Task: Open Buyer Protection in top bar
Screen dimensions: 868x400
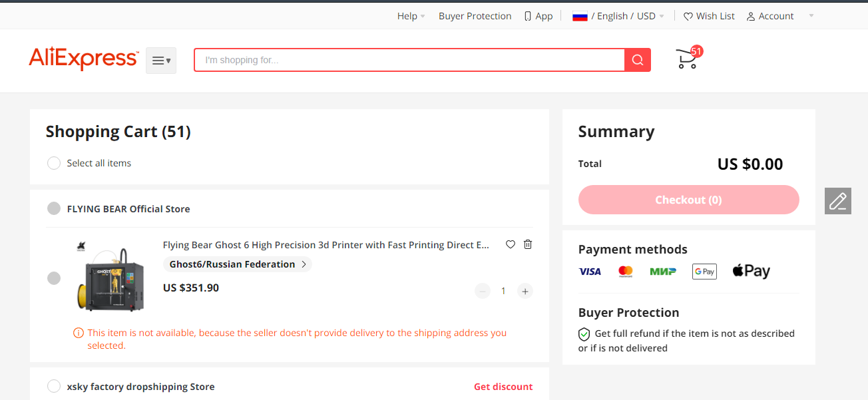Action: coord(475,16)
